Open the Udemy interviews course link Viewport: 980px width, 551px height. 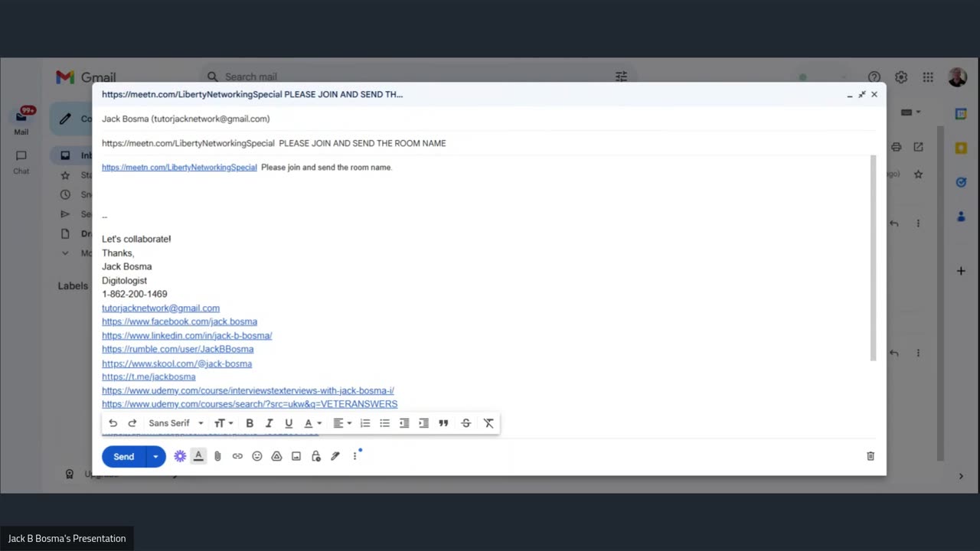pyautogui.click(x=248, y=390)
